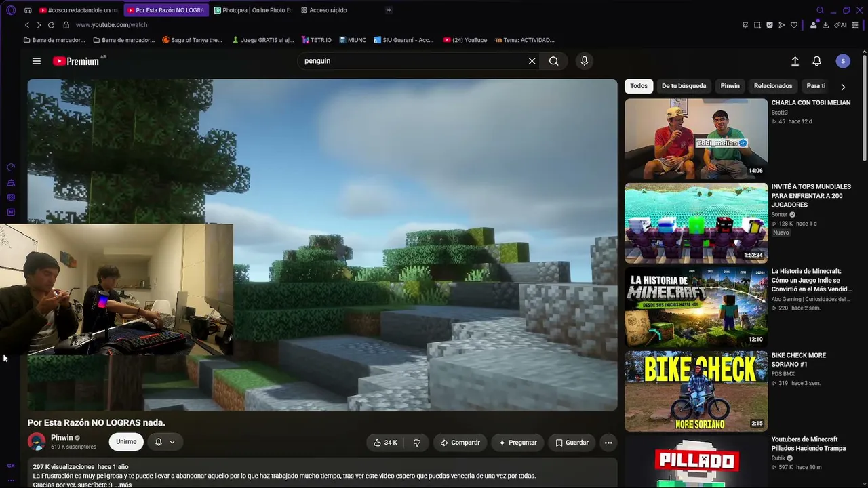Screen dimensions: 868x488
Task: Open the YouTube guide hamburger menu
Action: (x=37, y=61)
